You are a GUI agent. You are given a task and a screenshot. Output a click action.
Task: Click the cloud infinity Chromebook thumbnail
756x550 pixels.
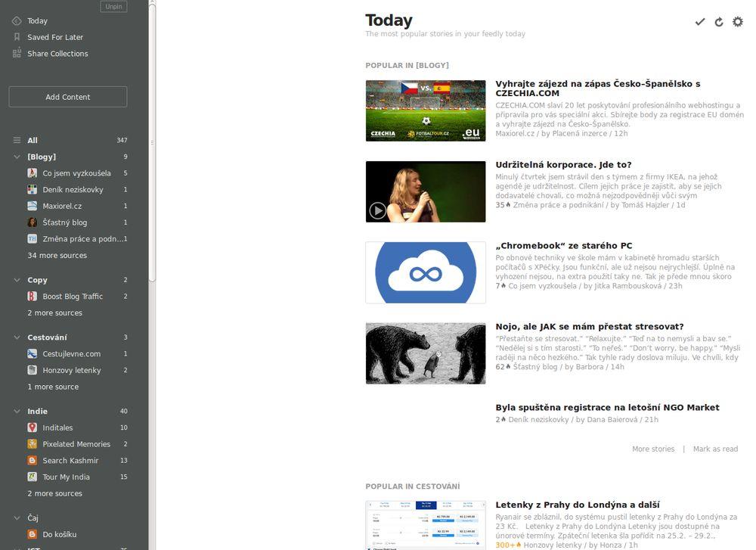pos(426,272)
